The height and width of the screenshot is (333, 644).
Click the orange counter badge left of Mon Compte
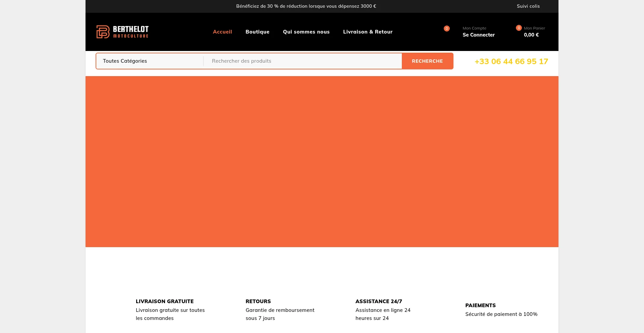[x=446, y=29]
